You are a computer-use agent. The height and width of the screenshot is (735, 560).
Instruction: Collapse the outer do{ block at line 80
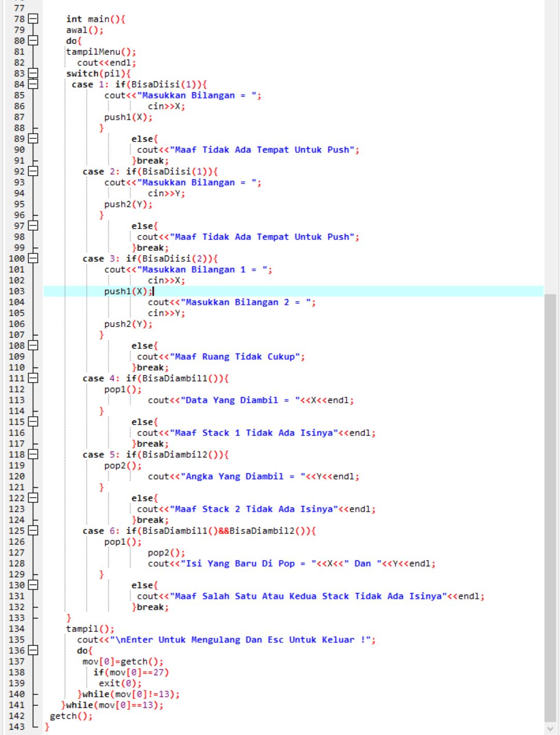click(x=33, y=41)
